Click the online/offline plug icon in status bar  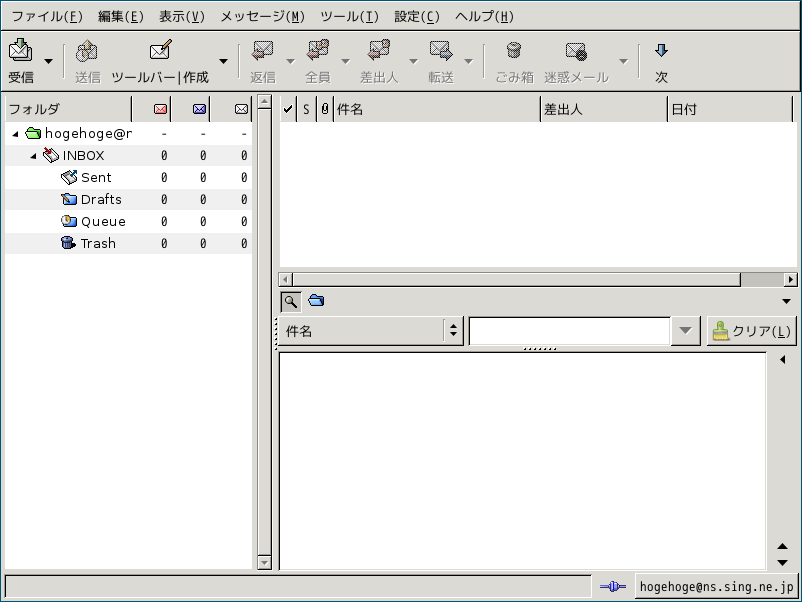click(x=612, y=587)
